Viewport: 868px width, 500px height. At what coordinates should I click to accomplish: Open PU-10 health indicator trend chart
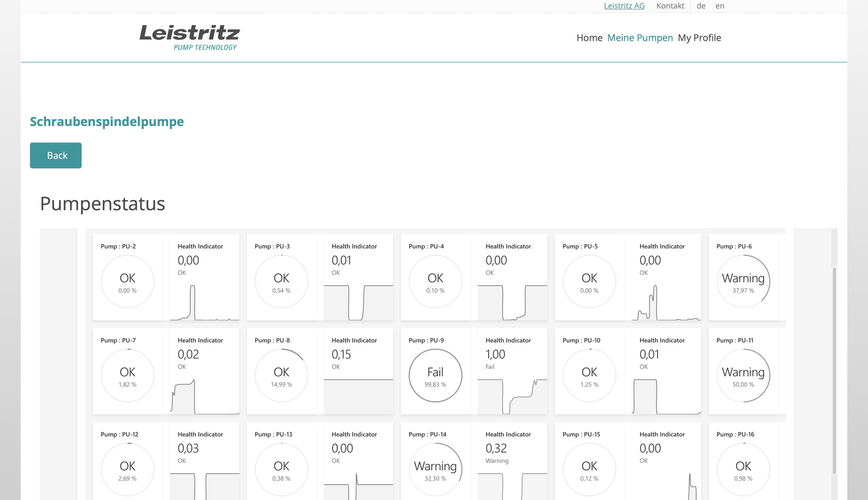click(666, 396)
